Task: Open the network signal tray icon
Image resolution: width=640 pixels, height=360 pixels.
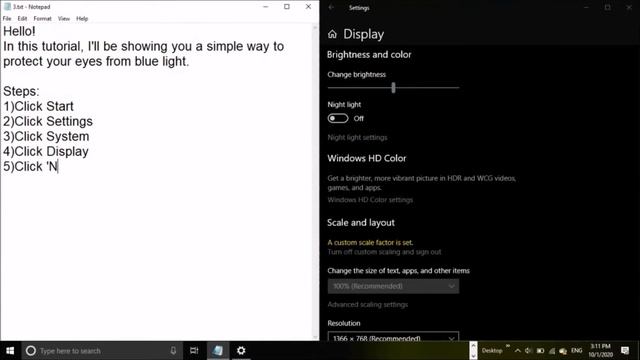Action: 552,351
